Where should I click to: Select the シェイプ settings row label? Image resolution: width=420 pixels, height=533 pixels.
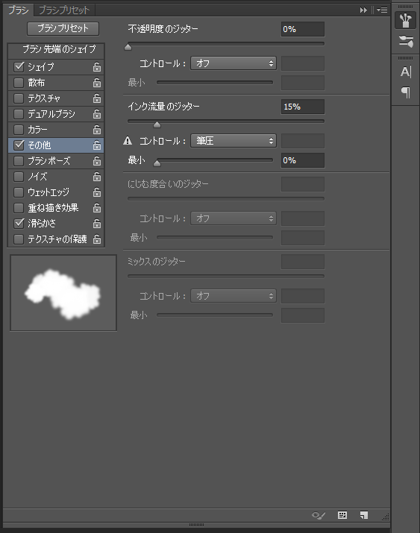point(41,67)
